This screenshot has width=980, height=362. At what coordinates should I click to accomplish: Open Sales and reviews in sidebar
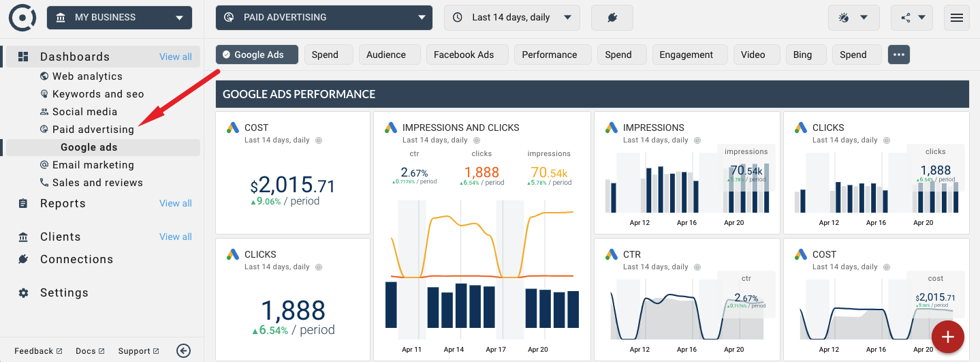tap(97, 183)
